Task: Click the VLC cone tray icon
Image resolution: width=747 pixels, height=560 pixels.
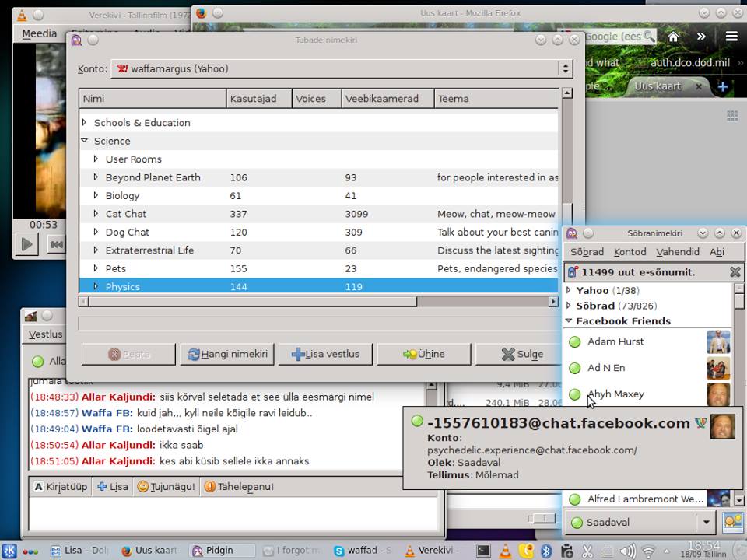Action: tap(506, 551)
